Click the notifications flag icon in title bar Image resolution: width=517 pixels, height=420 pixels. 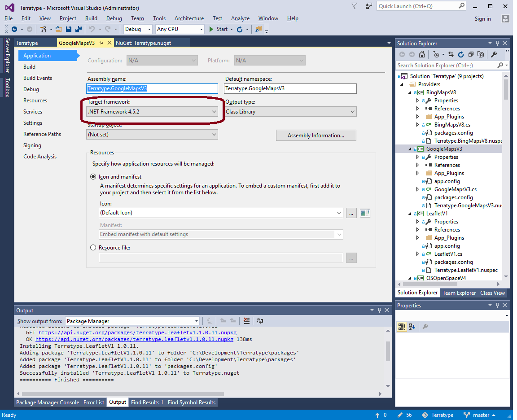[x=355, y=6]
